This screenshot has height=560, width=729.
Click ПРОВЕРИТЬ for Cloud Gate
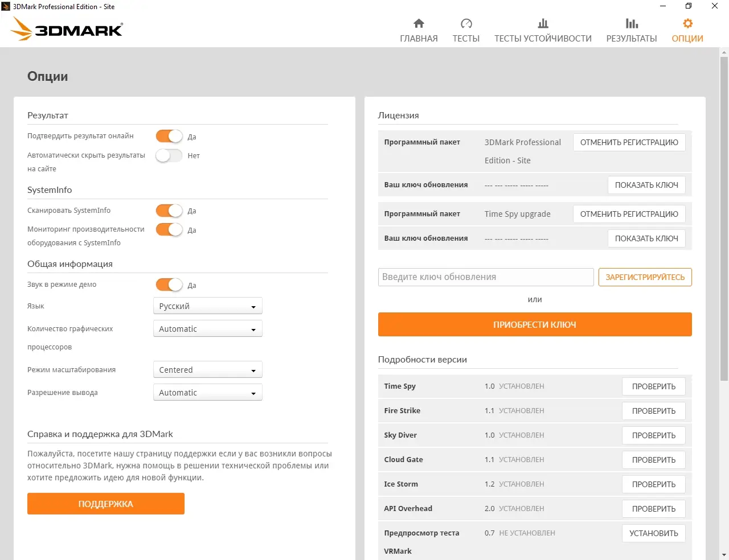(654, 460)
